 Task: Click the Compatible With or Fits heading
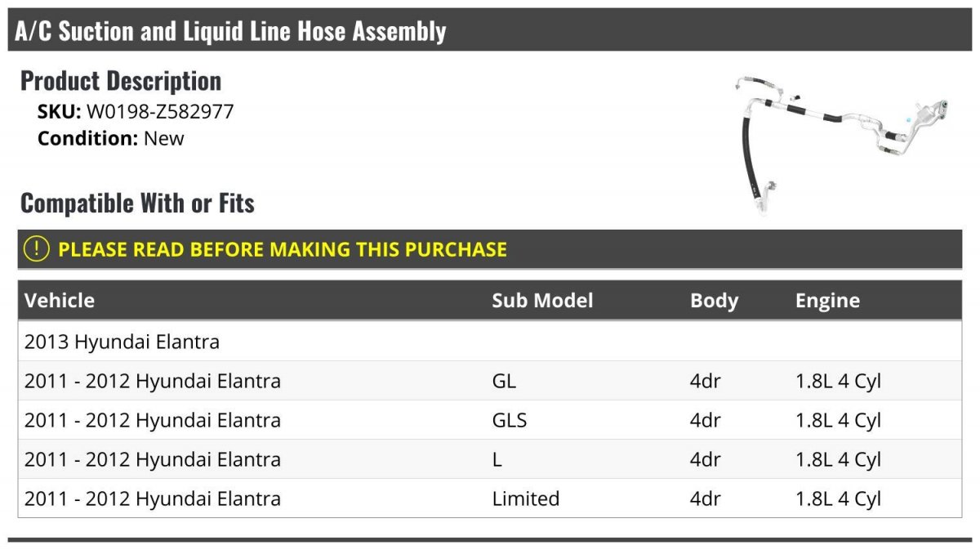[137, 203]
